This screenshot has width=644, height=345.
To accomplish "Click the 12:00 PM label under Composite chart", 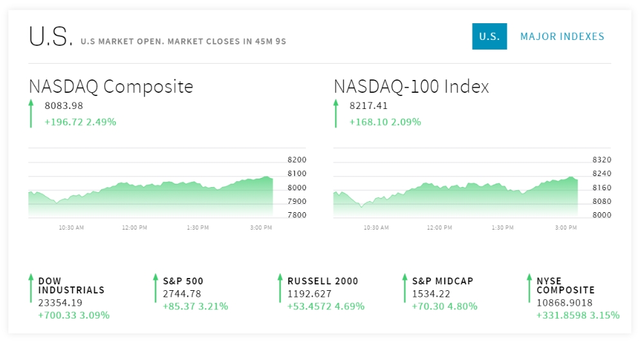I will [x=135, y=228].
